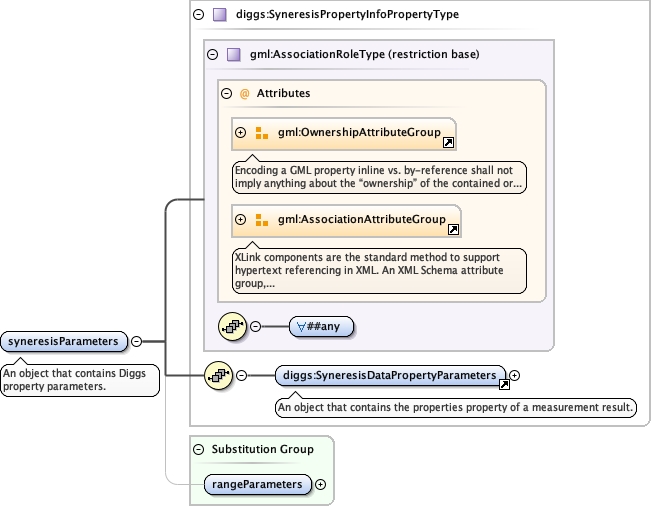The height and width of the screenshot is (507, 652).
Task: Click the sequence icon beside ##any
Action: click(x=233, y=326)
